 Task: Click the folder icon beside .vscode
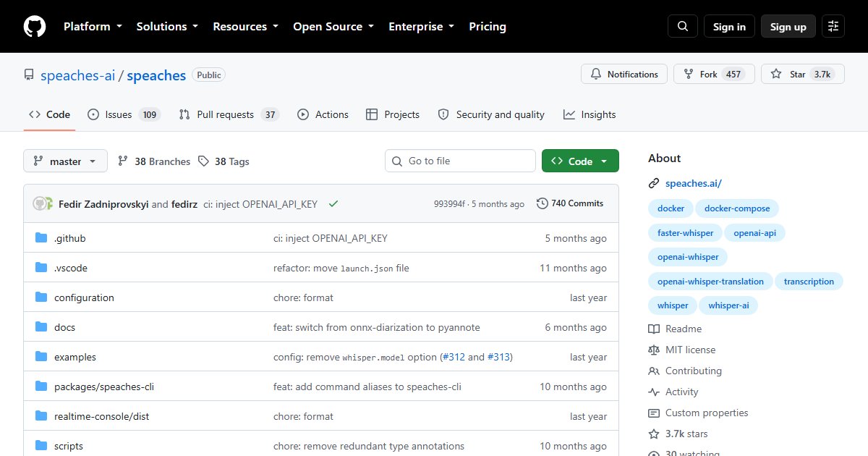[41, 268]
